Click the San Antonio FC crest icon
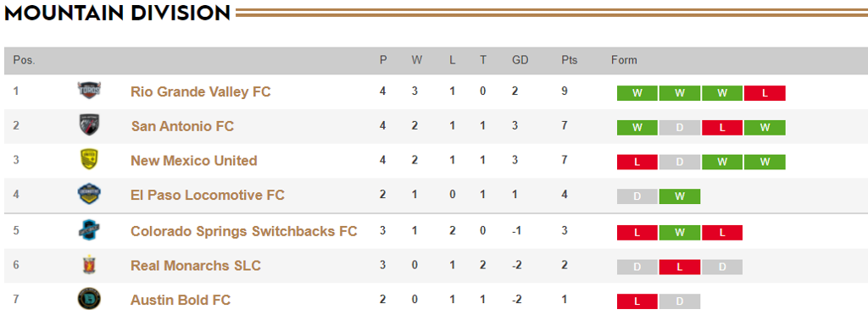The width and height of the screenshot is (868, 320). point(89,126)
